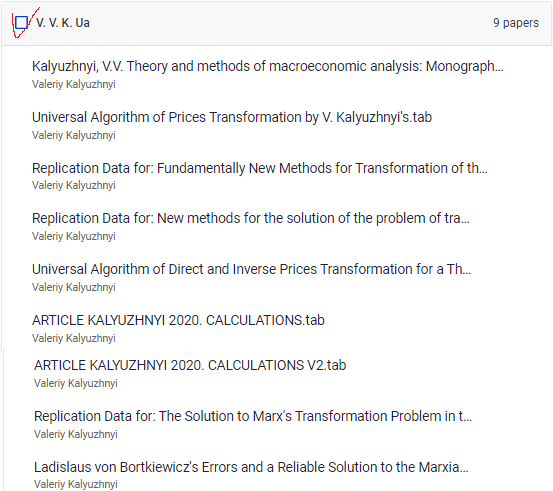Click the 9 papers count label
This screenshot has height=491, width=553.
point(516,23)
